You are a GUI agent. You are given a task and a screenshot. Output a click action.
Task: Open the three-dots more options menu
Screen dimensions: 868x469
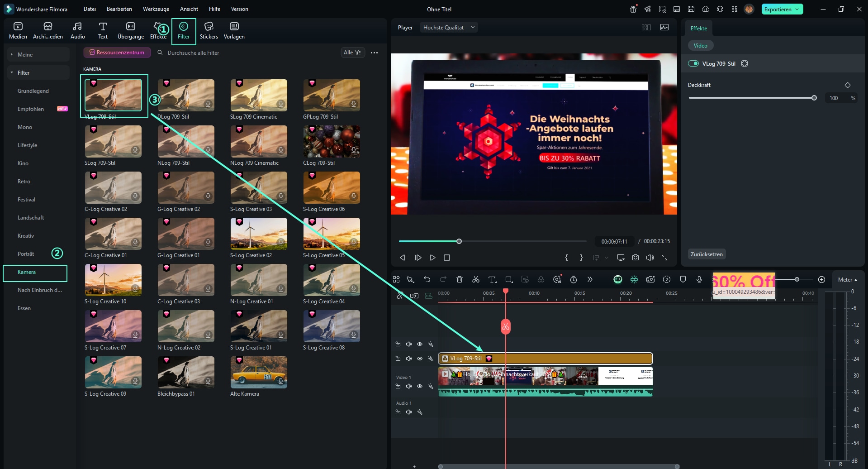click(x=375, y=53)
